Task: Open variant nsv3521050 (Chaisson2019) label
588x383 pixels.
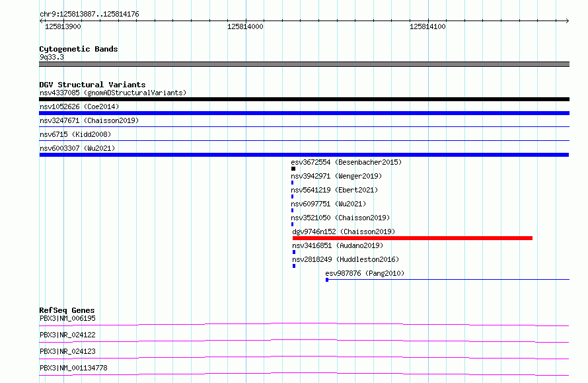Action: [340, 218]
